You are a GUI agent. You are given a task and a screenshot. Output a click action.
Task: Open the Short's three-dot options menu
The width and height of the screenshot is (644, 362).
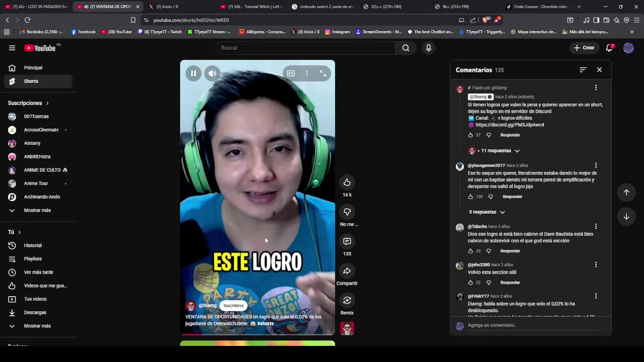click(x=307, y=73)
